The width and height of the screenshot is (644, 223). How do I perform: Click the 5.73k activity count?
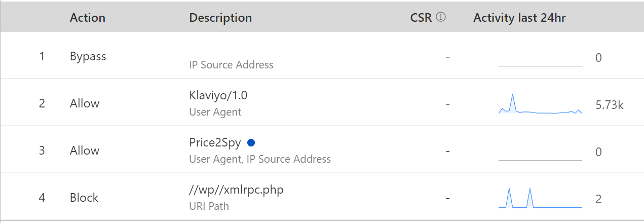[610, 105]
